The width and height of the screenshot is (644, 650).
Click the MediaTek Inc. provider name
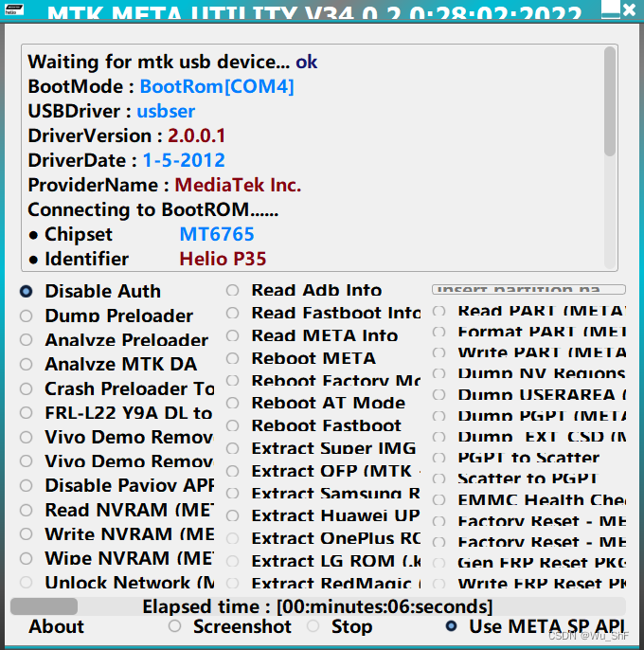coord(238,186)
